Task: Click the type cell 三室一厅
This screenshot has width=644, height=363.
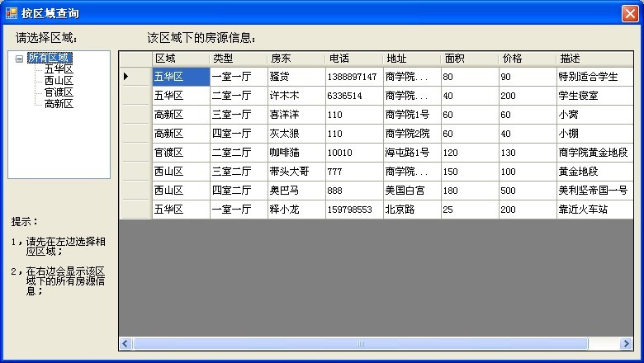Action: [239, 115]
